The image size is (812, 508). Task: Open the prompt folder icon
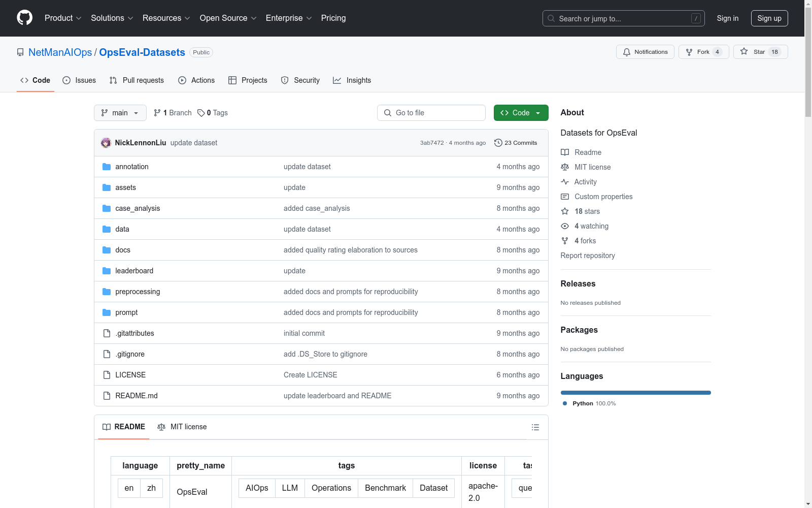107,312
